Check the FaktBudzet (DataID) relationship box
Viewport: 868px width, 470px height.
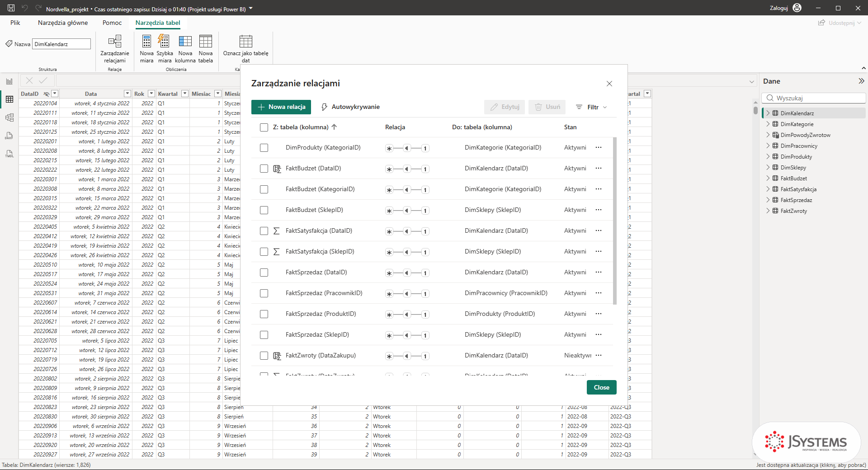[264, 169]
